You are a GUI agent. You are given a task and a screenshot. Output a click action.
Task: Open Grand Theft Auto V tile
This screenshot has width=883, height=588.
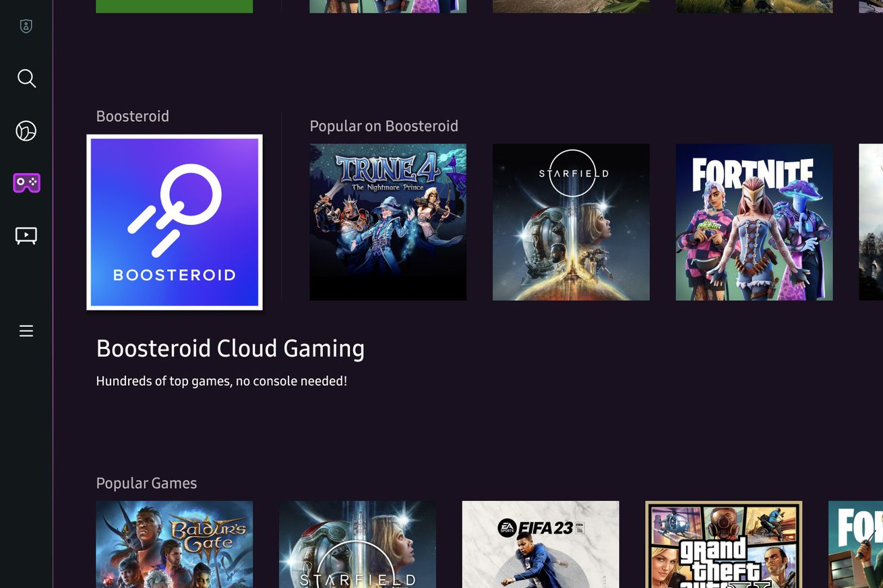point(723,544)
